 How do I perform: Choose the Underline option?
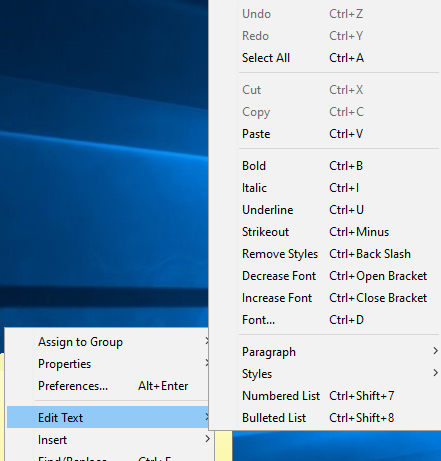point(324,210)
